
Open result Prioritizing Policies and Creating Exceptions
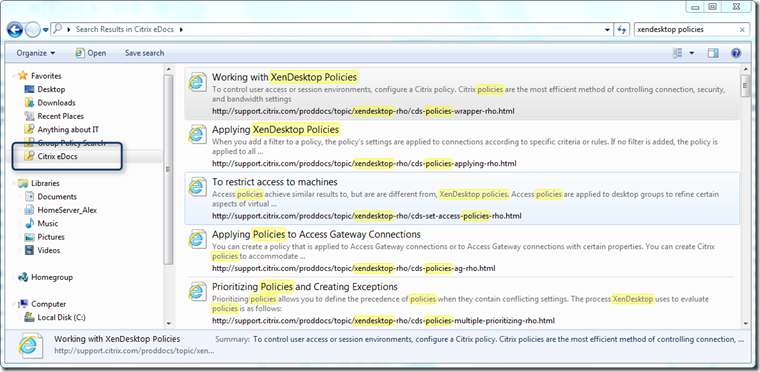pos(305,287)
